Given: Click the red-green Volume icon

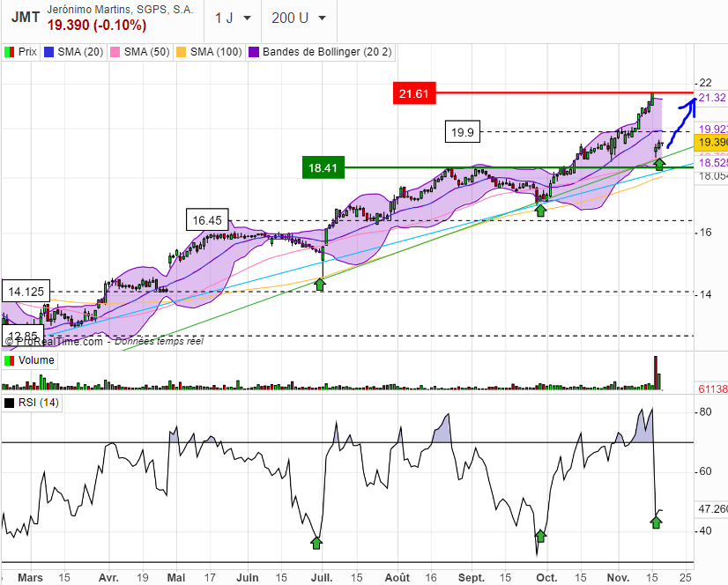Looking at the screenshot, I should point(9,360).
